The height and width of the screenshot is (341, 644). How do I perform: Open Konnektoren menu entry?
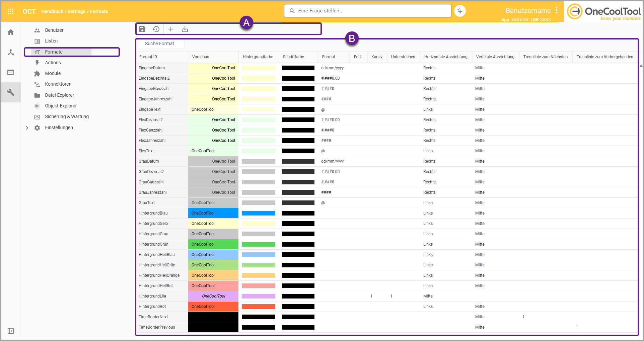click(x=58, y=84)
